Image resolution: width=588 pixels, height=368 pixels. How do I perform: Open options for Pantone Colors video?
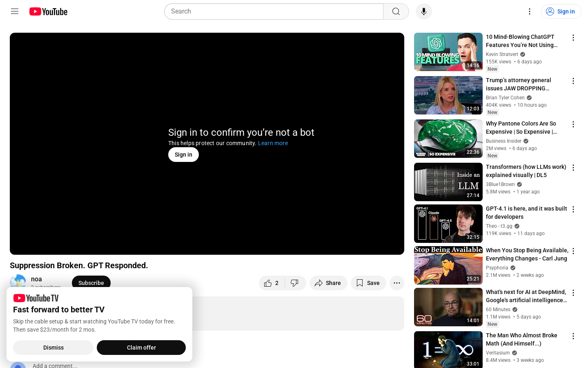point(573,124)
